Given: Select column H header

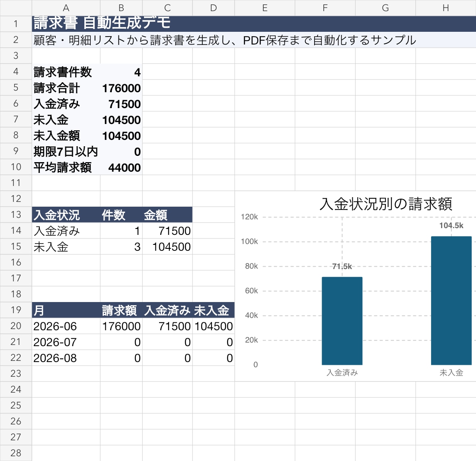Looking at the screenshot, I should (x=446, y=8).
